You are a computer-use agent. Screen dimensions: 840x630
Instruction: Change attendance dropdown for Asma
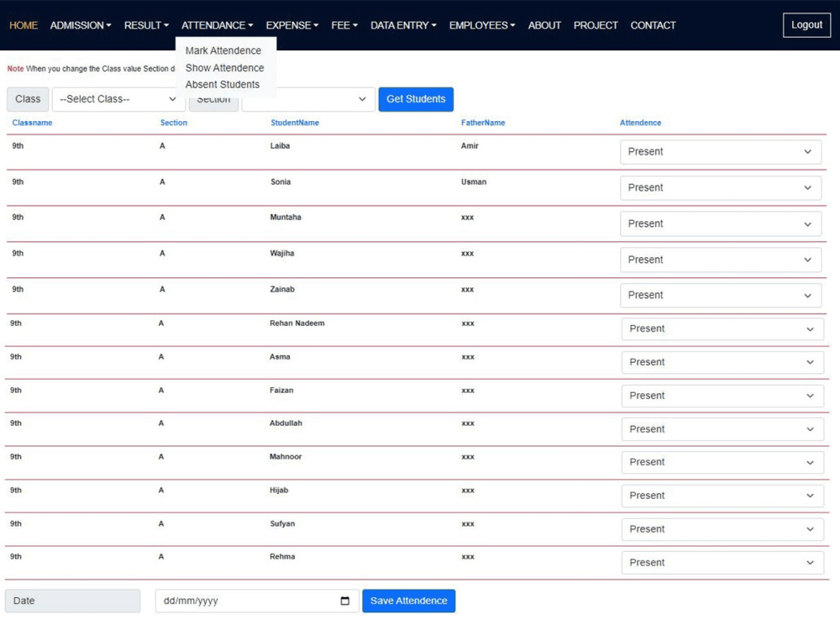(722, 362)
